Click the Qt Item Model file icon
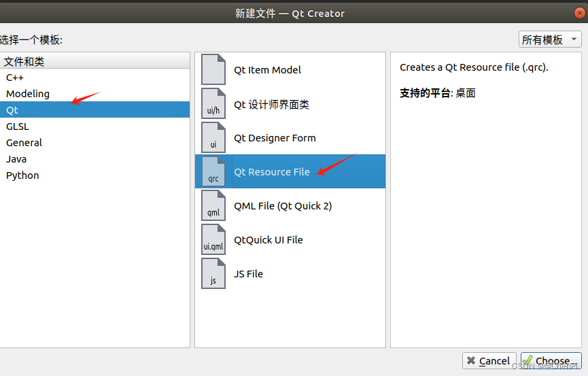Image resolution: width=588 pixels, height=376 pixels. coord(213,70)
